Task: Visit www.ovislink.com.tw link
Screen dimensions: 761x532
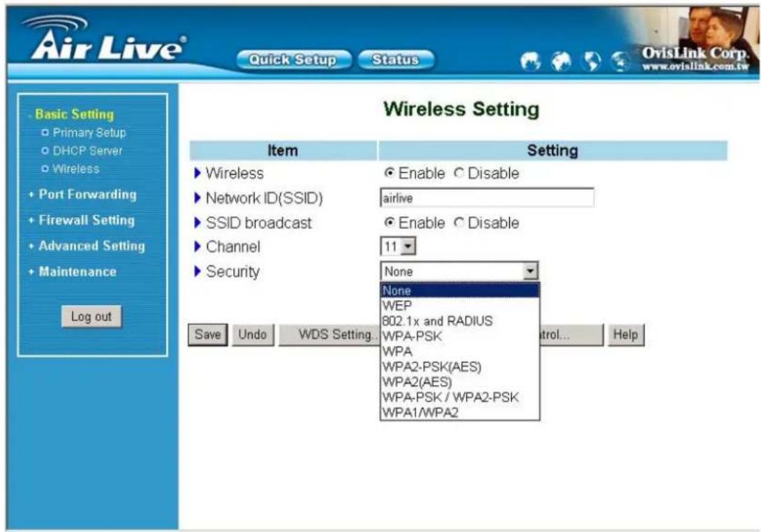Action: click(x=695, y=67)
